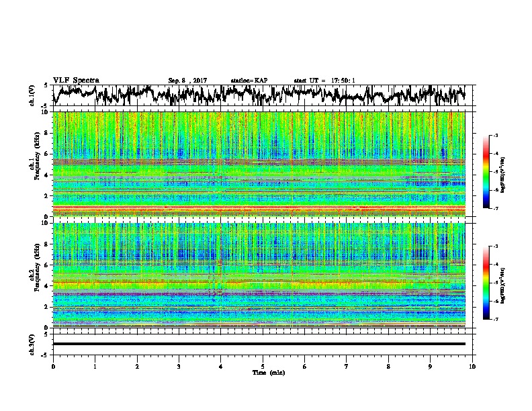Click the "ch.1(V)" waveform axis label
532x411 pixels.
pos(32,95)
